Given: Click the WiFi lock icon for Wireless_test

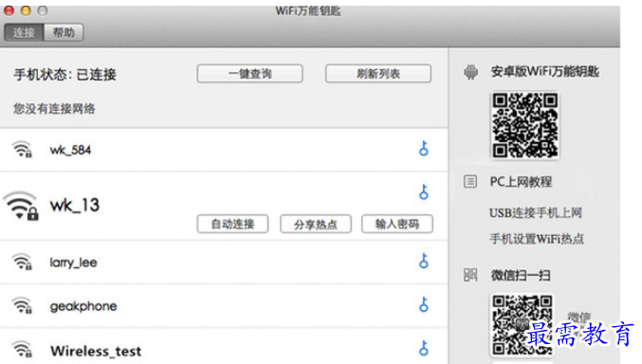Looking at the screenshot, I should pyautogui.click(x=22, y=349).
